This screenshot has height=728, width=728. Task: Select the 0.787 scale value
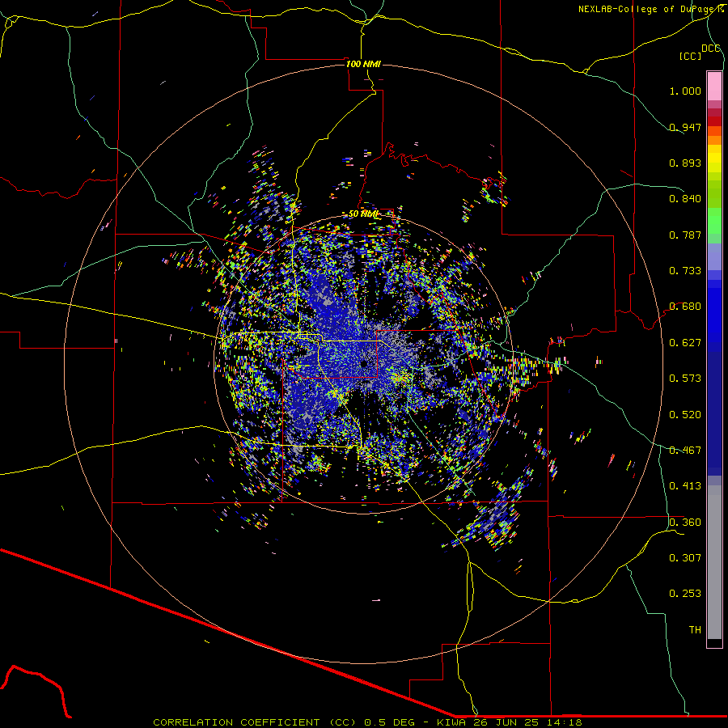(x=685, y=235)
